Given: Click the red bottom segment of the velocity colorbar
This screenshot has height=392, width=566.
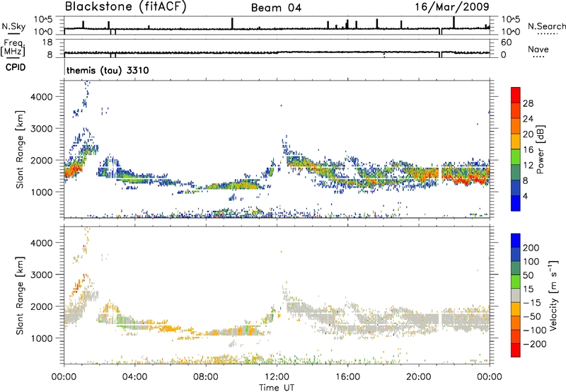Looking at the screenshot, I should tap(516, 350).
